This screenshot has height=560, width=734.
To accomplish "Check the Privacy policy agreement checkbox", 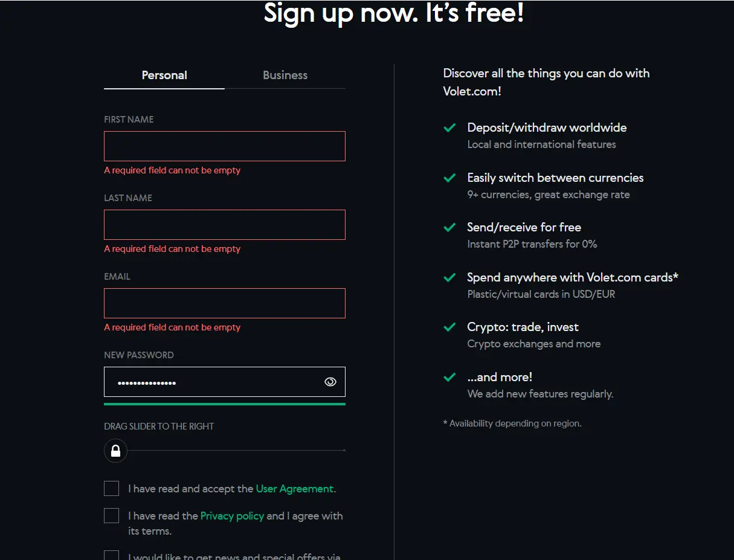I will click(x=111, y=515).
